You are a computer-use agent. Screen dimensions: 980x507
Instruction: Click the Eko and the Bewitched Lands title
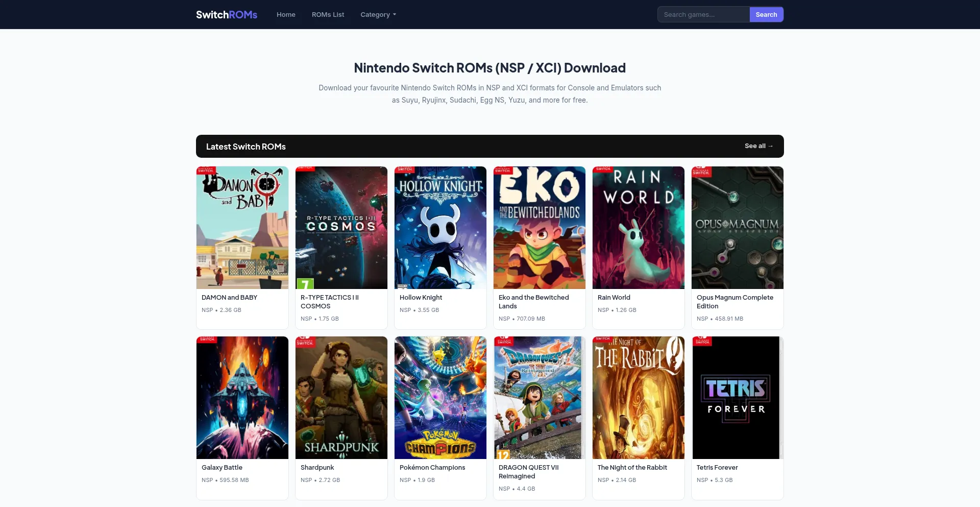(x=533, y=302)
